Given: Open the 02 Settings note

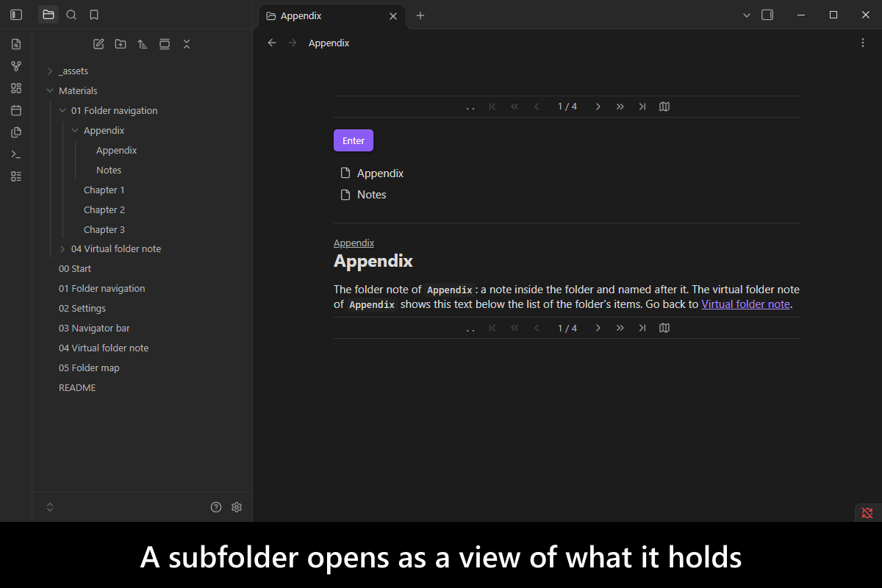Looking at the screenshot, I should [x=82, y=309].
